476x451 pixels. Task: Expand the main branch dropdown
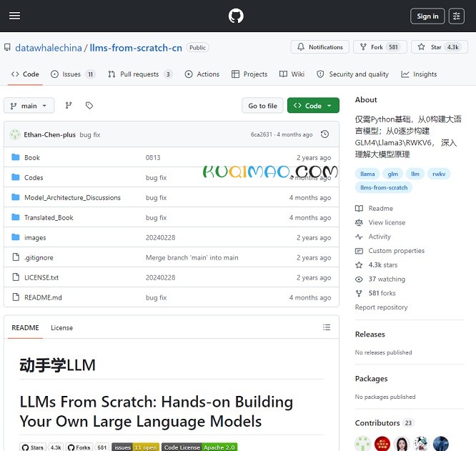[x=29, y=106]
